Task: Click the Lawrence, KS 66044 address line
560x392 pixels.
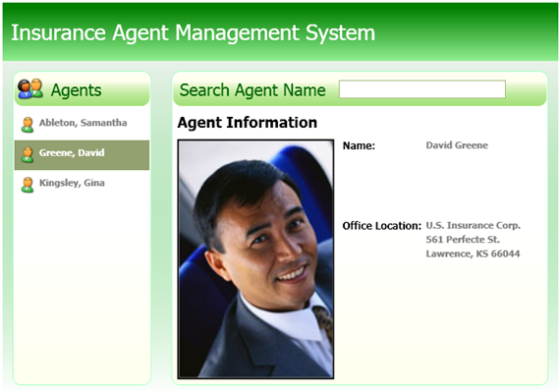Action: (473, 253)
